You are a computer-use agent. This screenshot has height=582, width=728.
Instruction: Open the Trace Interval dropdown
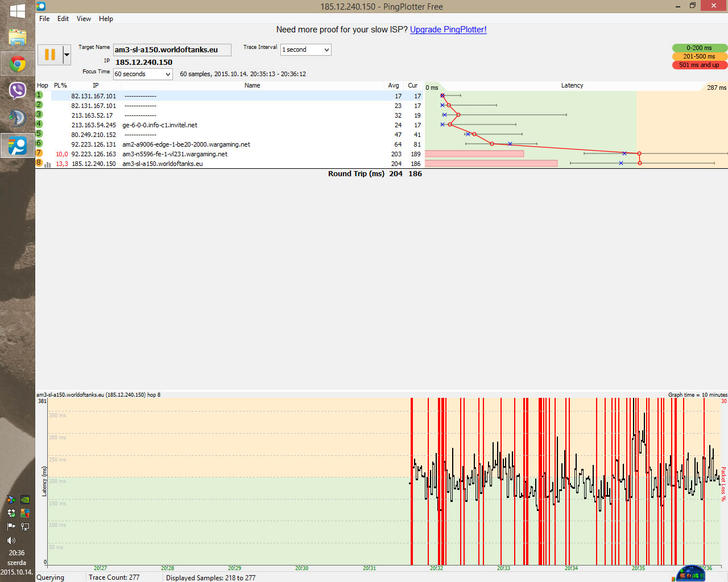pos(306,49)
